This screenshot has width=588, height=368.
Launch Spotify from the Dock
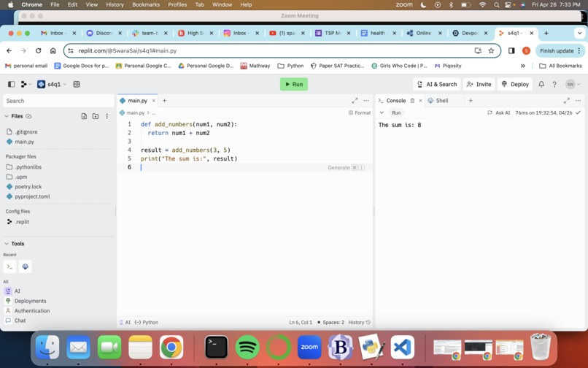click(x=247, y=347)
